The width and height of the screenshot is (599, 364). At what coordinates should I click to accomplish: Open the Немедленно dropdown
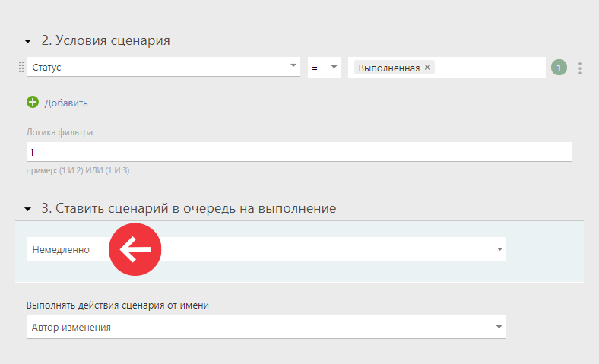pyautogui.click(x=267, y=249)
